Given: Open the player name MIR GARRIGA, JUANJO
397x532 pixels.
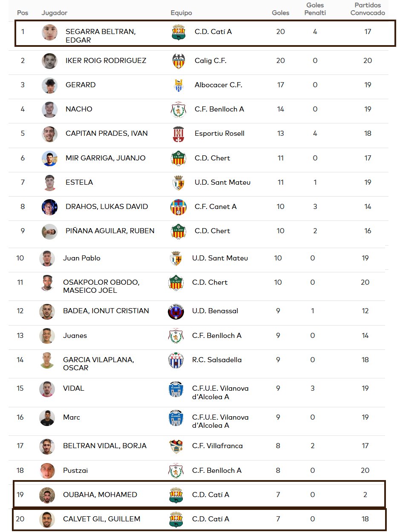Looking at the screenshot, I should (106, 158).
